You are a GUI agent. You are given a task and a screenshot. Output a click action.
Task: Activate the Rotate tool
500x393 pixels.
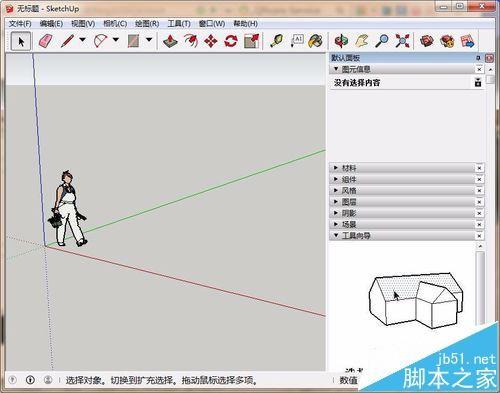(x=231, y=41)
